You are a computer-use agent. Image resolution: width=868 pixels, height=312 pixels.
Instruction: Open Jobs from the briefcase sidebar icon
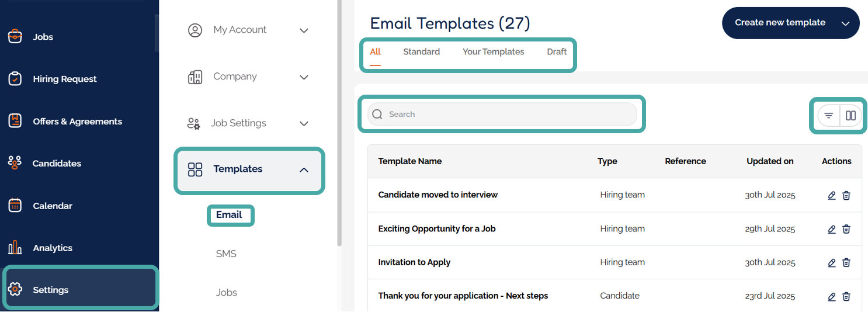click(x=15, y=37)
